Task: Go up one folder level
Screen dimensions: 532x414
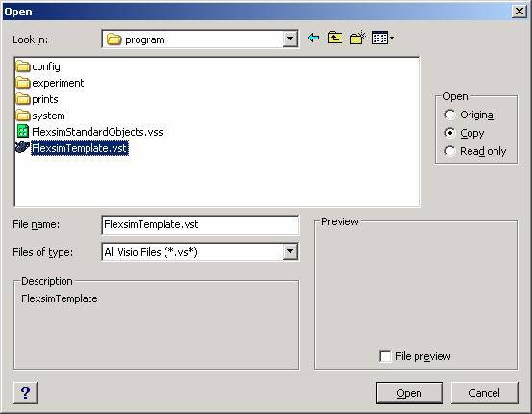Action: [335, 38]
